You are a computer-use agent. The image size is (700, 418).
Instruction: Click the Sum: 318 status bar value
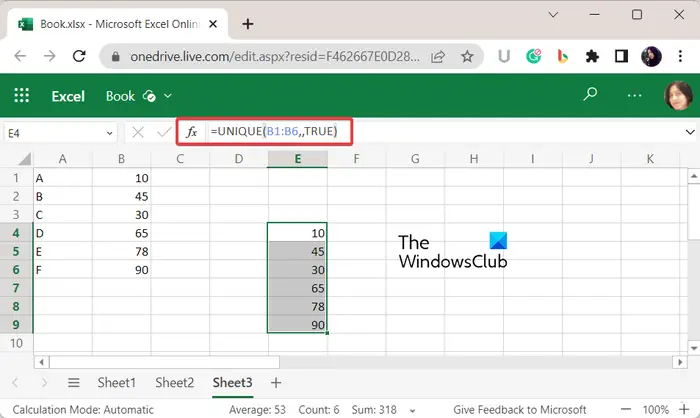pyautogui.click(x=374, y=410)
